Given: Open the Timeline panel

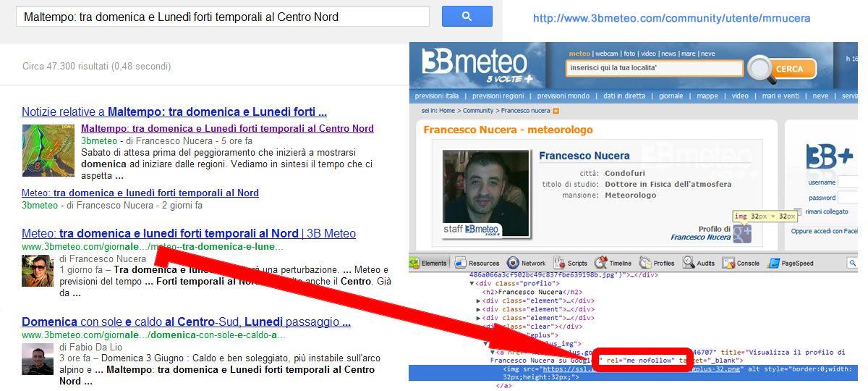Looking at the screenshot, I should point(613,264).
